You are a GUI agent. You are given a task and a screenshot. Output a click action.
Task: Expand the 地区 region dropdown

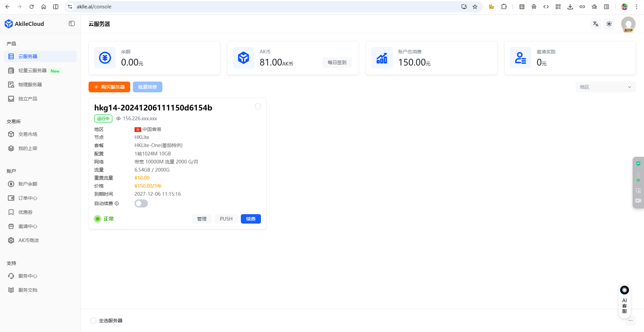[x=606, y=87]
